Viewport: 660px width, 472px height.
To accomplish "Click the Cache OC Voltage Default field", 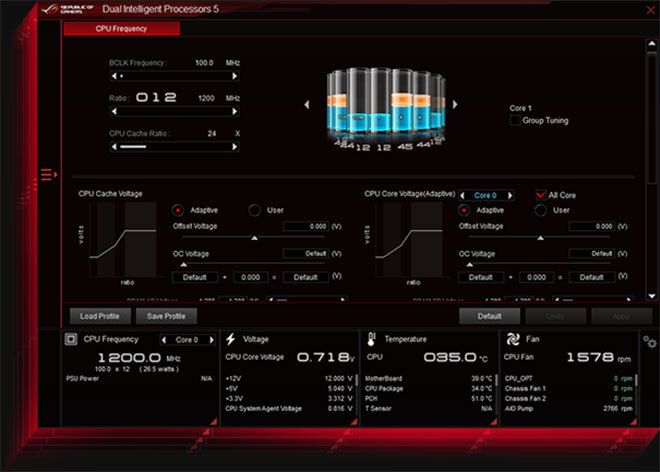I will (306, 253).
